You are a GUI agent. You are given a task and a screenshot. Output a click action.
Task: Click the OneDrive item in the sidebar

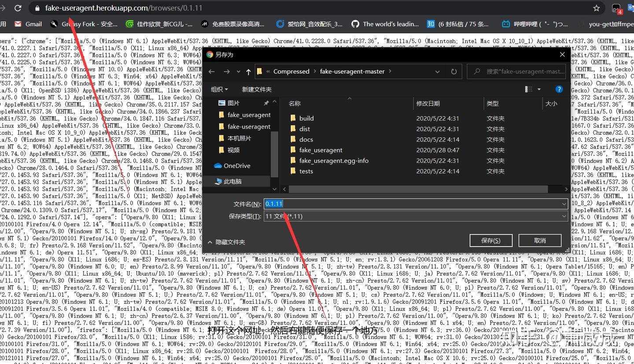238,165
